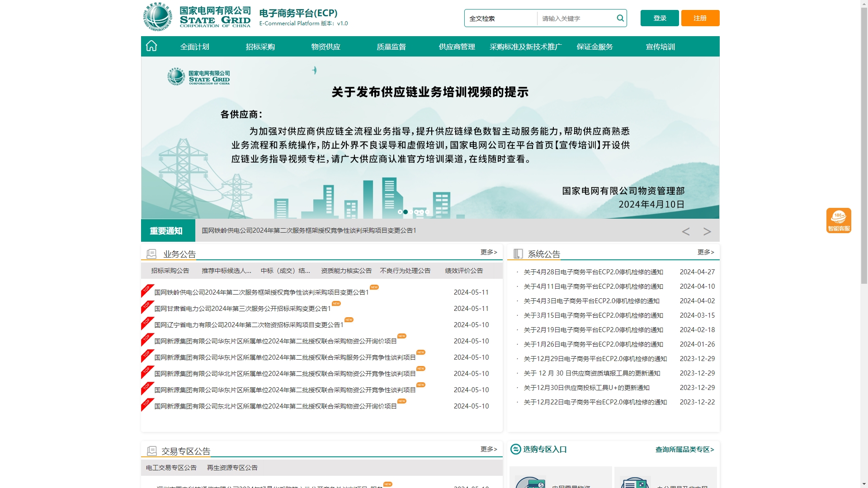Click the 注册 register button
The width and height of the screenshot is (868, 488).
pos(700,18)
